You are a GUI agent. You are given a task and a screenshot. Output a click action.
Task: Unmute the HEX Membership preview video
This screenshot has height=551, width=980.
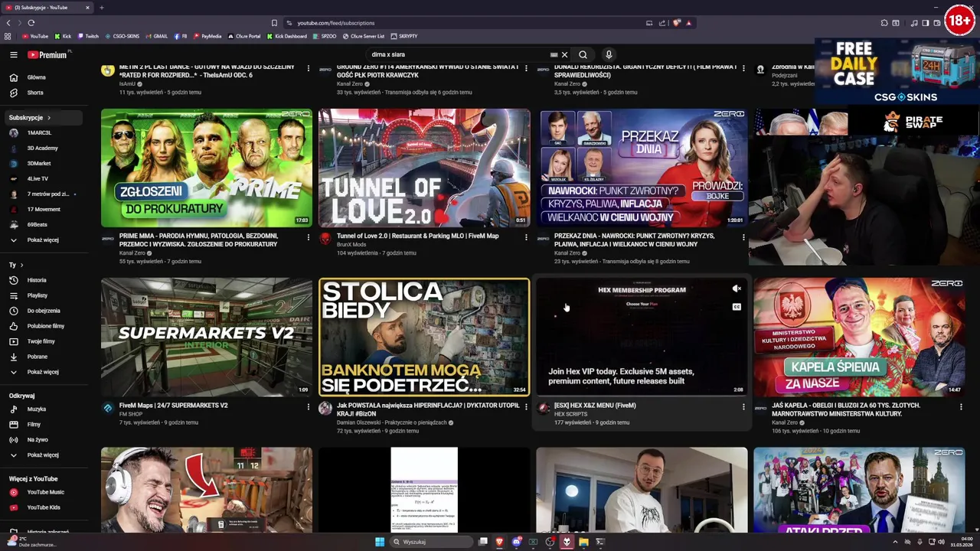point(737,289)
